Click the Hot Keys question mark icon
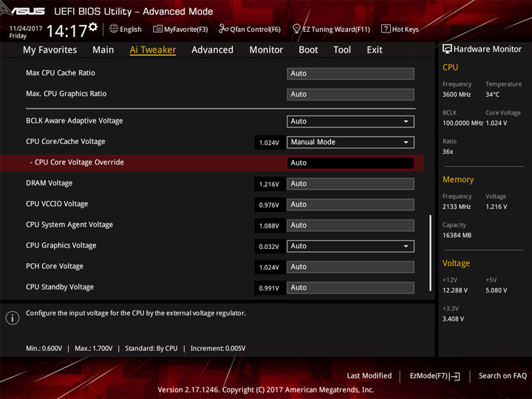532x399 pixels. [x=386, y=29]
